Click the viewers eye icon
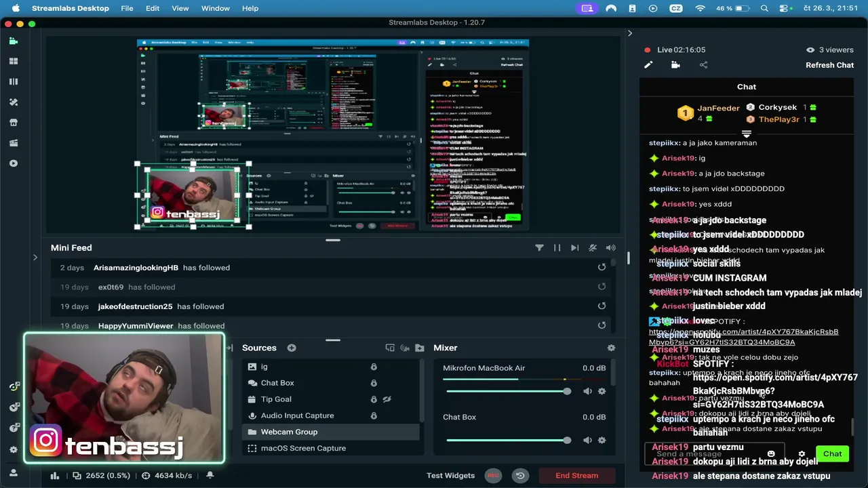 click(x=810, y=49)
